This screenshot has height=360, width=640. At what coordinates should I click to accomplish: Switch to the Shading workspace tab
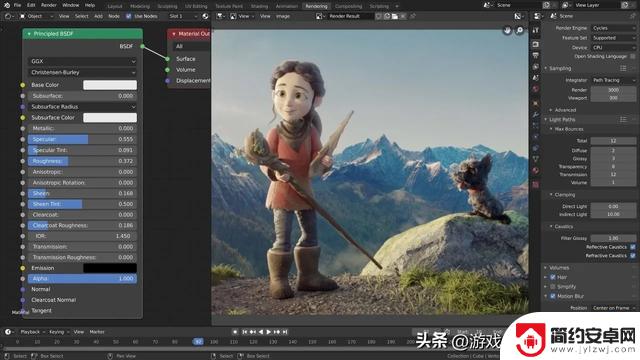tap(259, 6)
